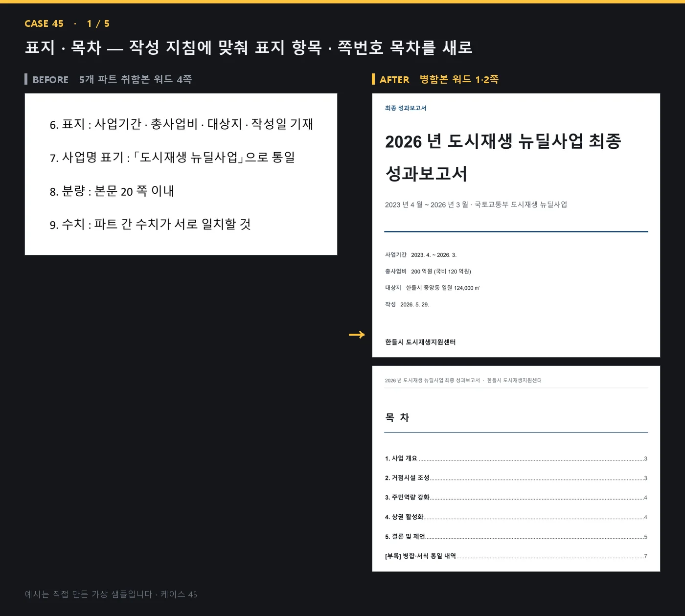Select the cover title "2026 년 도시재생 뉴딜사업 최종 성과보고서"
This screenshot has height=616, width=685.
pyautogui.click(x=503, y=157)
